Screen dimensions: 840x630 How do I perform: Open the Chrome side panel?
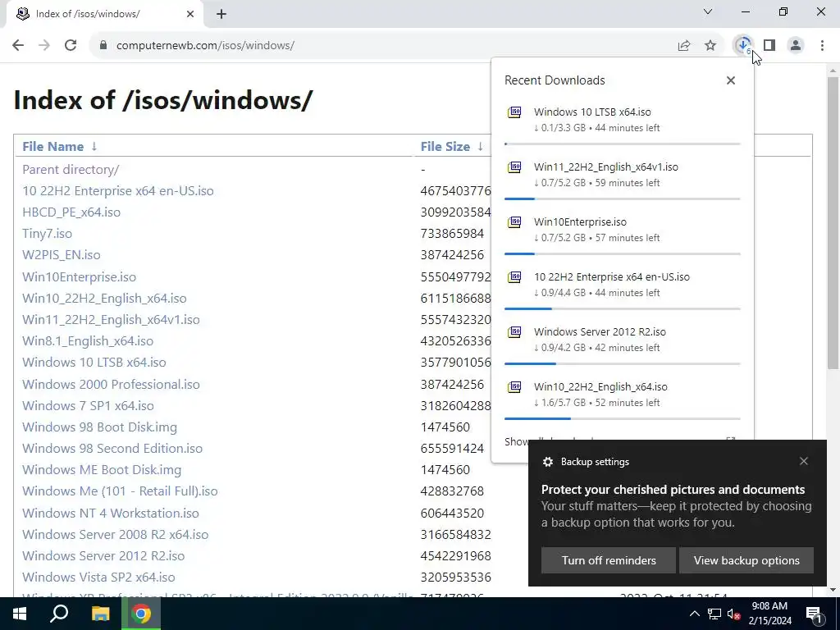769,45
